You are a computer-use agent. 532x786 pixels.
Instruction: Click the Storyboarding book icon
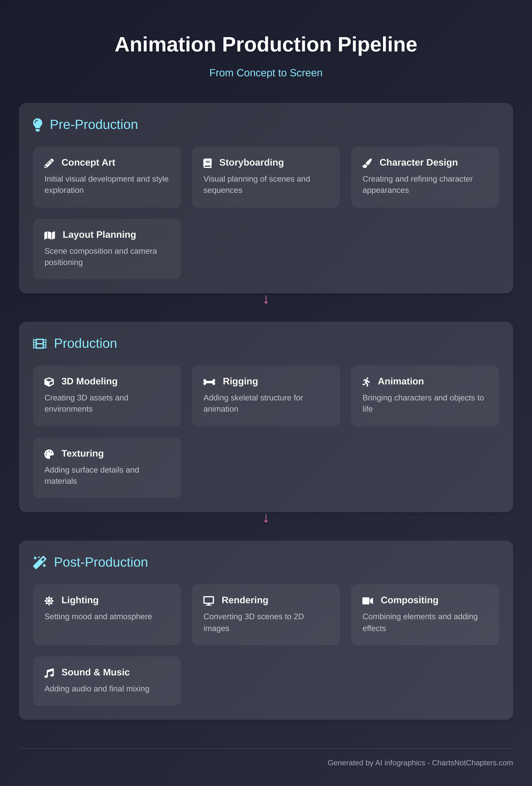pyautogui.click(x=208, y=163)
